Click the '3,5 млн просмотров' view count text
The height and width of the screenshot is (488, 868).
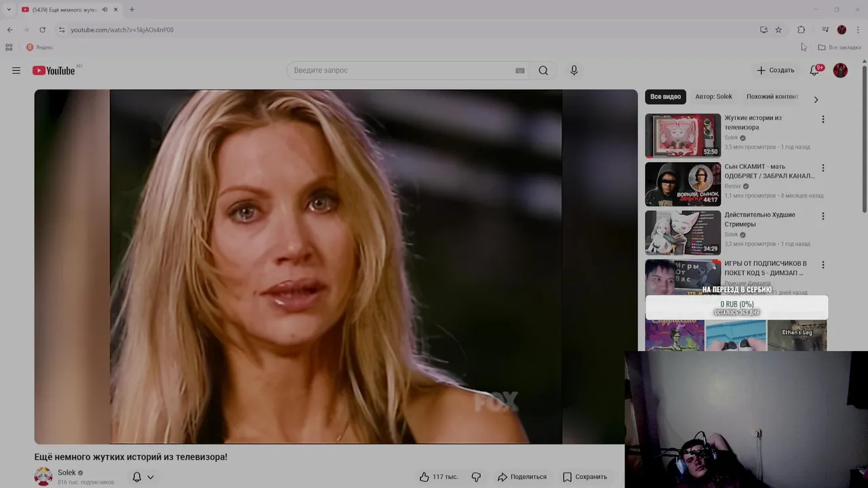(750, 147)
